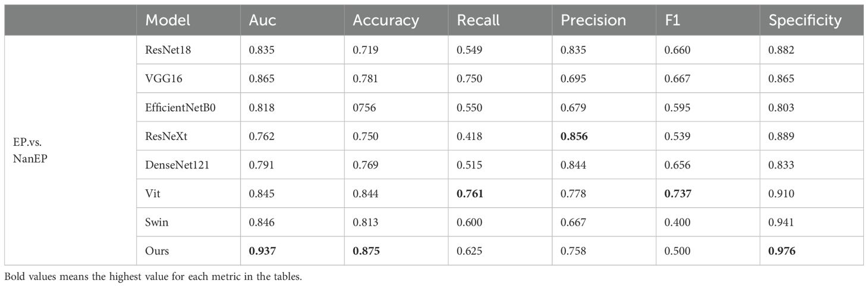Viewport: 868px width, 287px height.
Task: Select the Specificity column header
Action: coord(805,20)
